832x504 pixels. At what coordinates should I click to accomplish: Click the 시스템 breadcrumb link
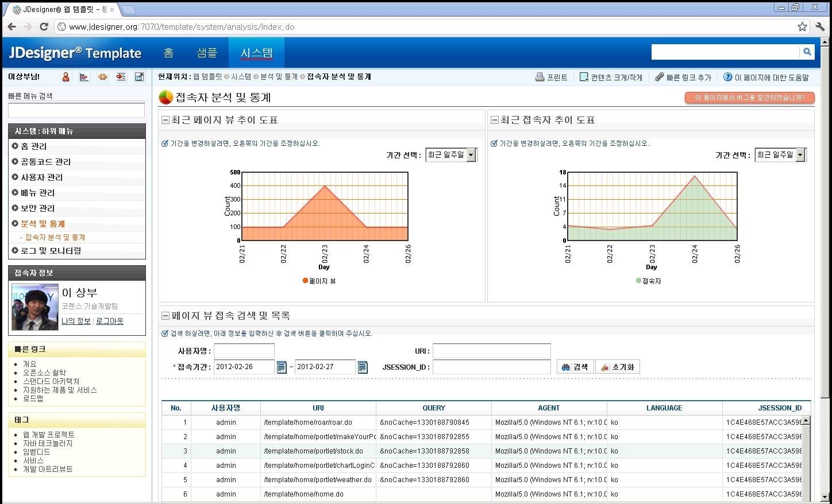(x=241, y=77)
